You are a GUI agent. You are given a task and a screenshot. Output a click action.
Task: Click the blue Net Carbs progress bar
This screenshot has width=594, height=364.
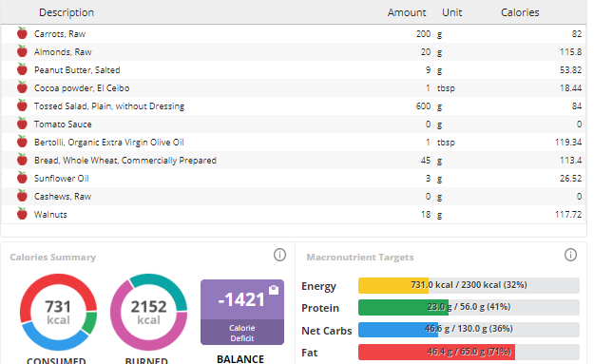[x=469, y=329]
